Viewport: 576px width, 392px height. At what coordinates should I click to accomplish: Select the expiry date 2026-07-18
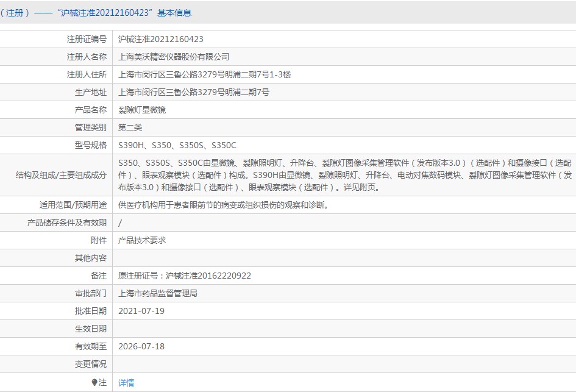(x=141, y=346)
